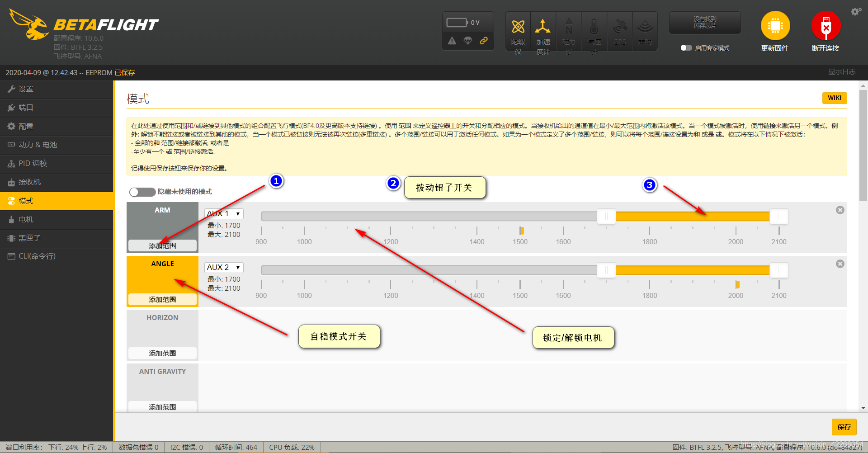868x453 pixels.
Task: Click the barometer sensor icon
Action: 594,27
